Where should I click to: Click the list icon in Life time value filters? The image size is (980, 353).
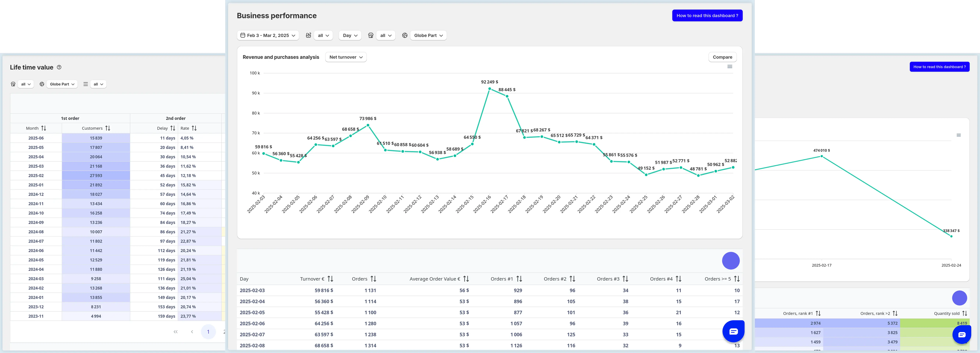(x=86, y=84)
